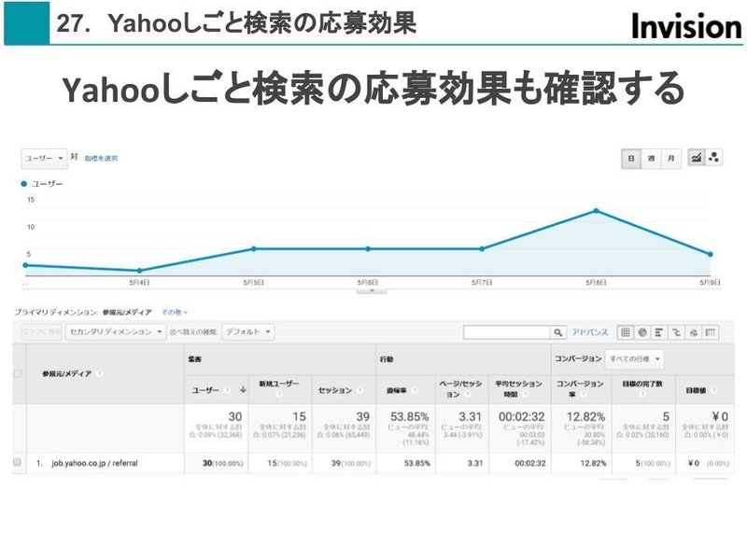The height and width of the screenshot is (560, 747).
Task: Select the performance bar view icon
Action: coord(659,332)
